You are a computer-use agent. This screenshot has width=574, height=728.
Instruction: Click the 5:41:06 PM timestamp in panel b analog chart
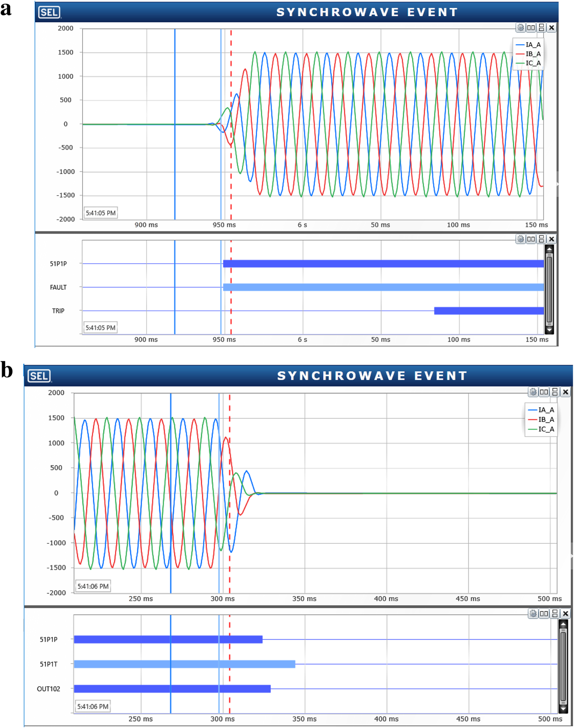click(x=93, y=586)
